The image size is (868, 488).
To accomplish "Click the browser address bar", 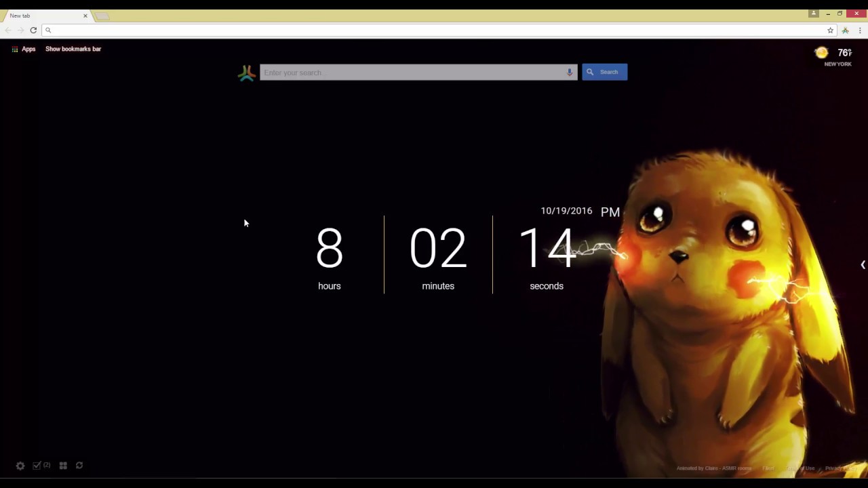I will [434, 30].
